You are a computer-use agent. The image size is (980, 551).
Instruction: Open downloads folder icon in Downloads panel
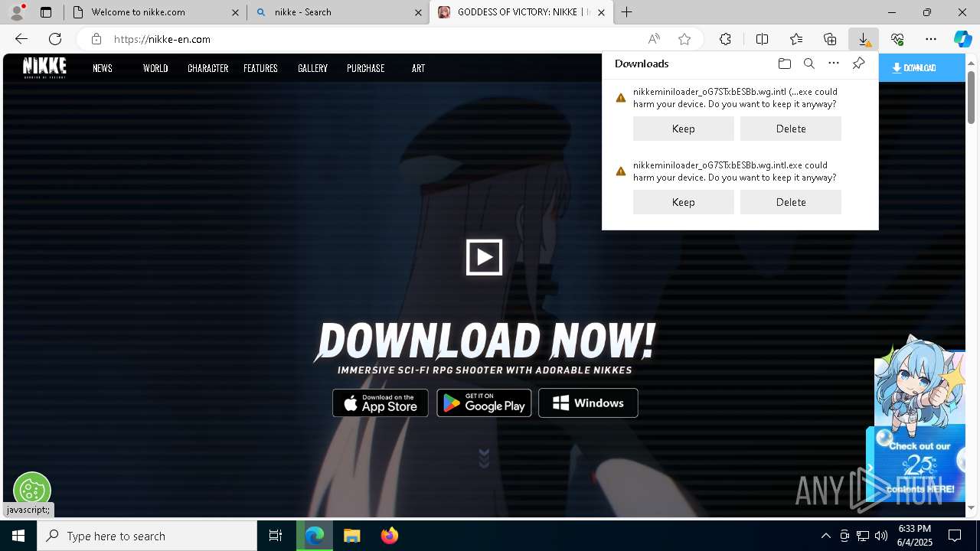(784, 64)
